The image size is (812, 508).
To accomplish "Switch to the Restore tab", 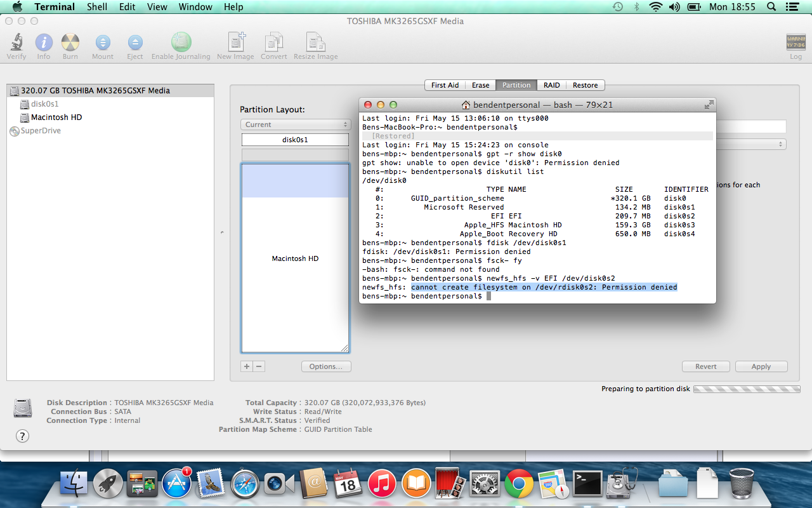I will click(586, 85).
